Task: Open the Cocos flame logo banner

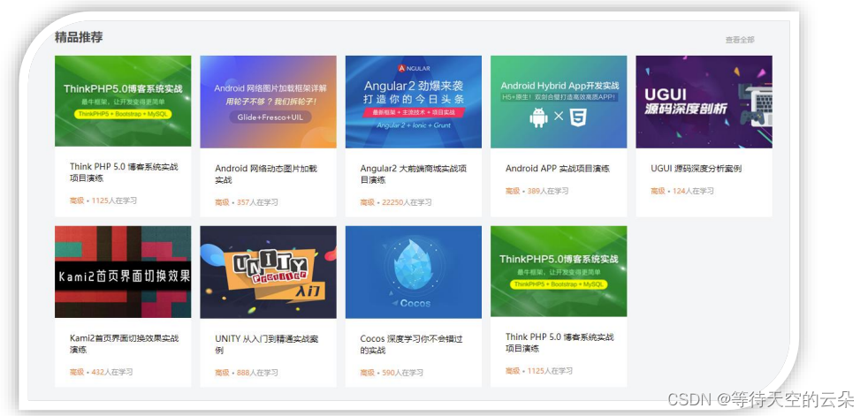Action: (x=414, y=272)
